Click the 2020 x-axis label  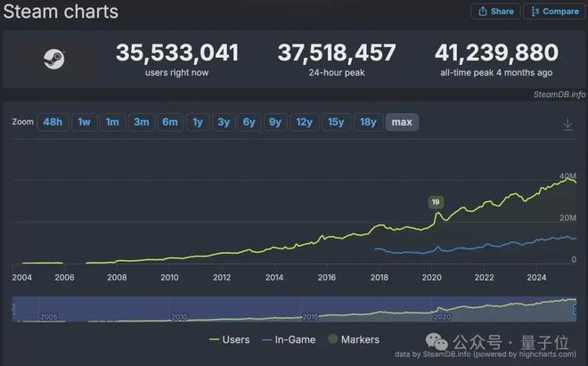tap(431, 278)
